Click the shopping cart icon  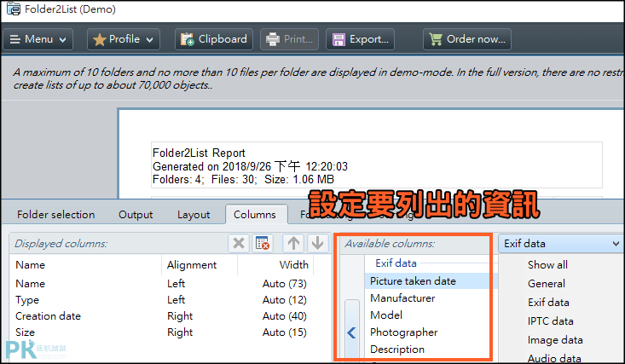(436, 39)
